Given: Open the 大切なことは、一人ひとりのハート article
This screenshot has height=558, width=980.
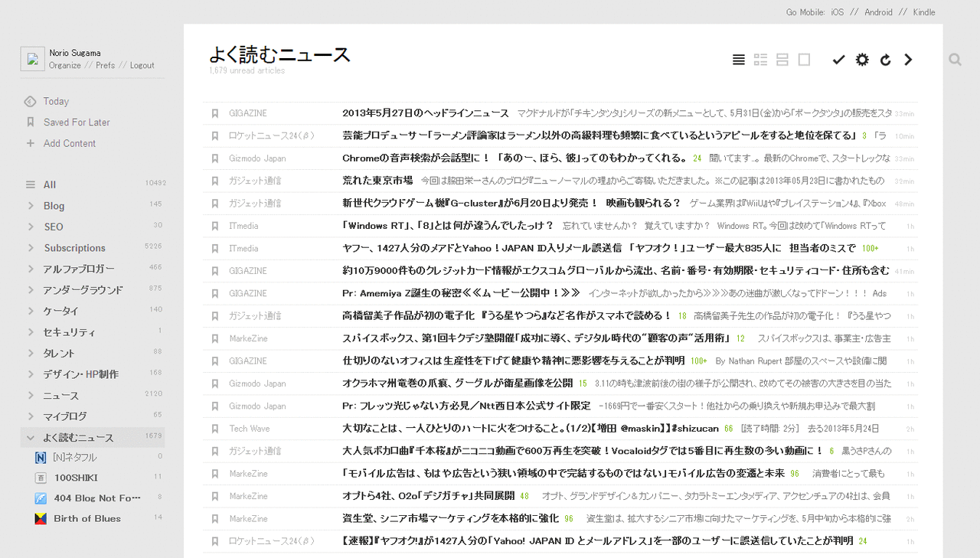Looking at the screenshot, I should click(x=531, y=429).
